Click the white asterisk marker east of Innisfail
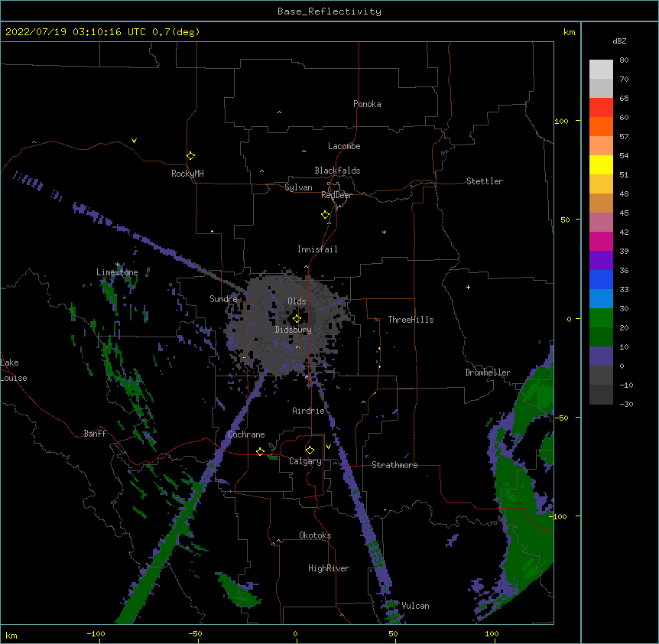 point(384,232)
